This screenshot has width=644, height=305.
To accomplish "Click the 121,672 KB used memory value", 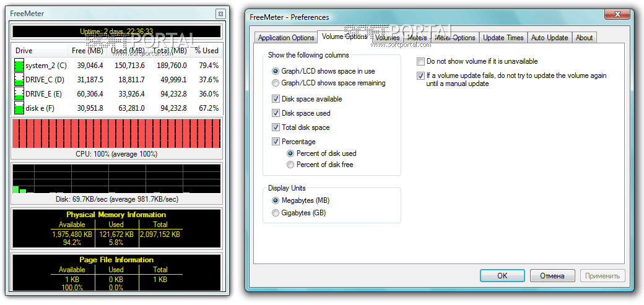I will [116, 235].
